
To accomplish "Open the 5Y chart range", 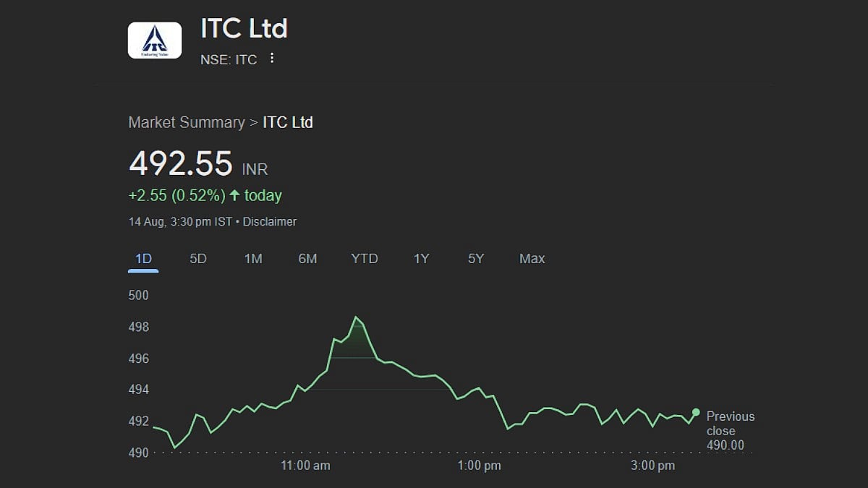I will tap(476, 259).
